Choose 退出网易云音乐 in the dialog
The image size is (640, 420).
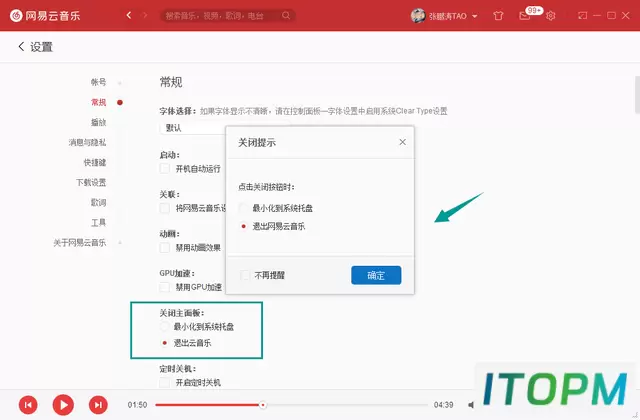[244, 226]
